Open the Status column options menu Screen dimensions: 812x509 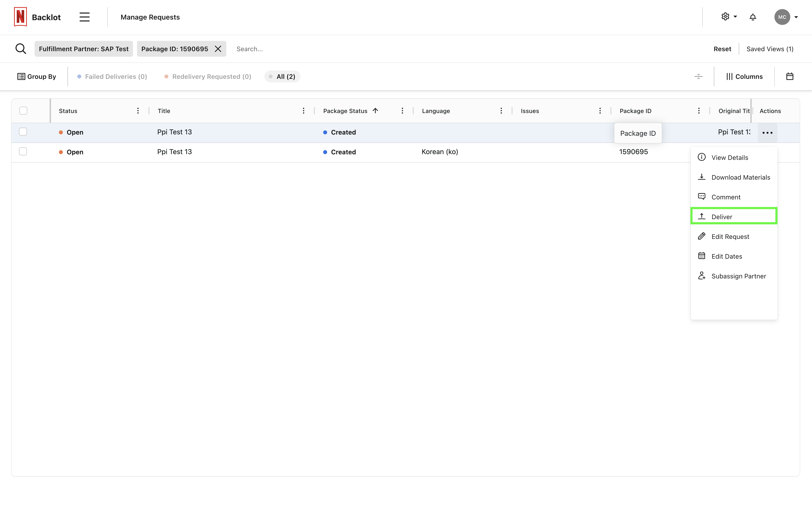pyautogui.click(x=138, y=111)
